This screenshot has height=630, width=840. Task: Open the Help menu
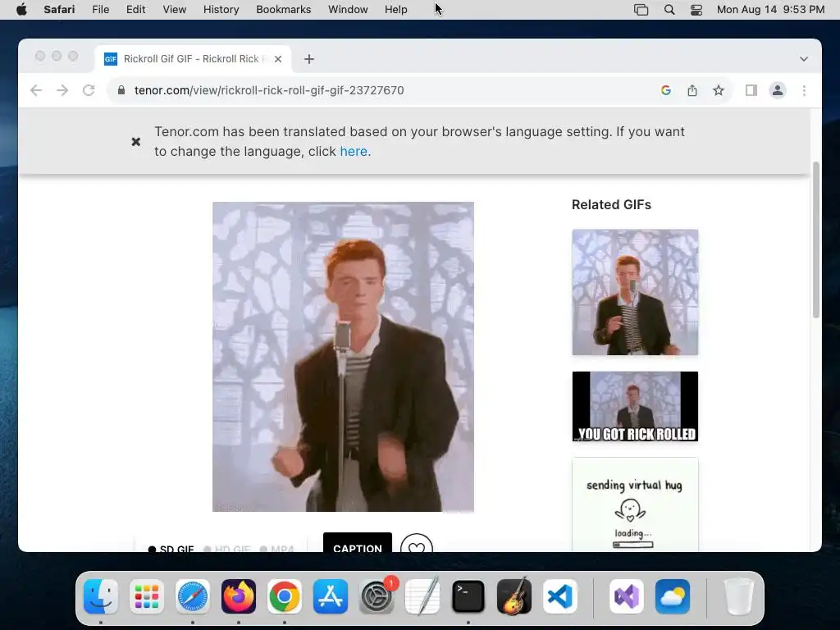[396, 10]
